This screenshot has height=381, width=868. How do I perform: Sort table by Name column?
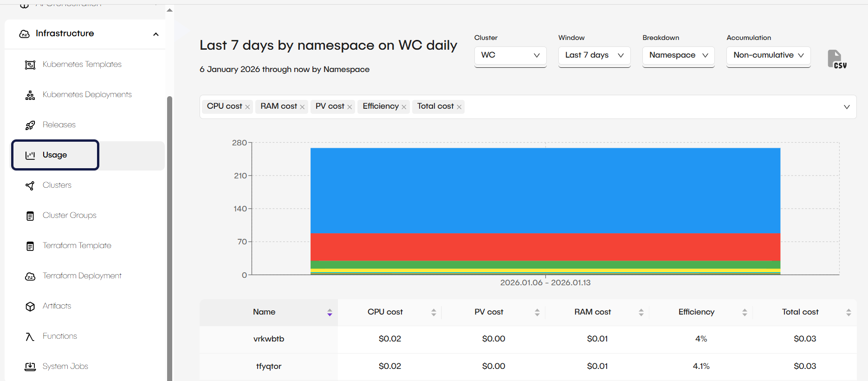click(x=330, y=312)
